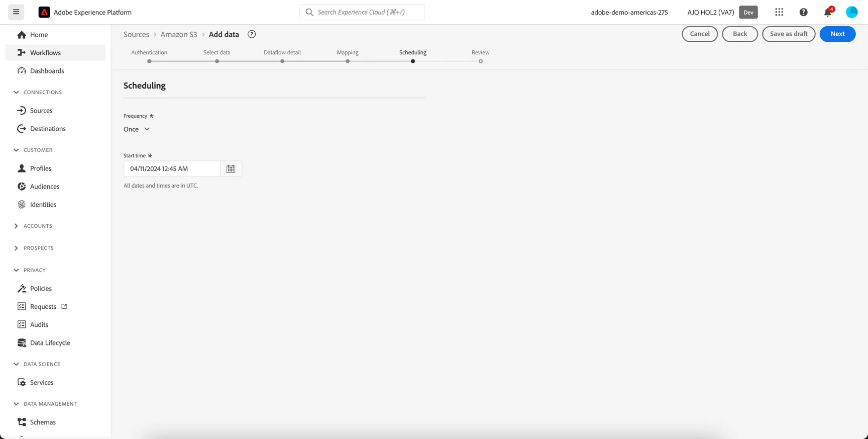Open Audiences in sidebar
The width and height of the screenshot is (868, 439).
pyautogui.click(x=55, y=187)
